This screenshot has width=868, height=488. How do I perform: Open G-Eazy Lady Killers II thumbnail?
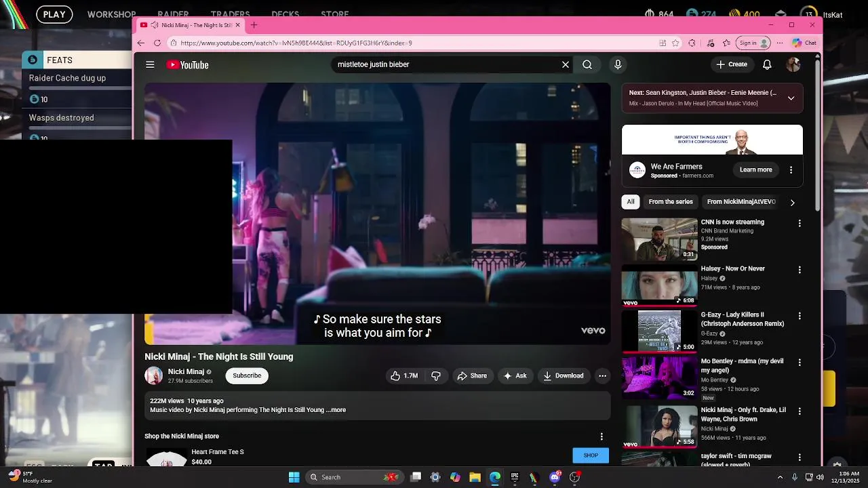[x=659, y=332]
